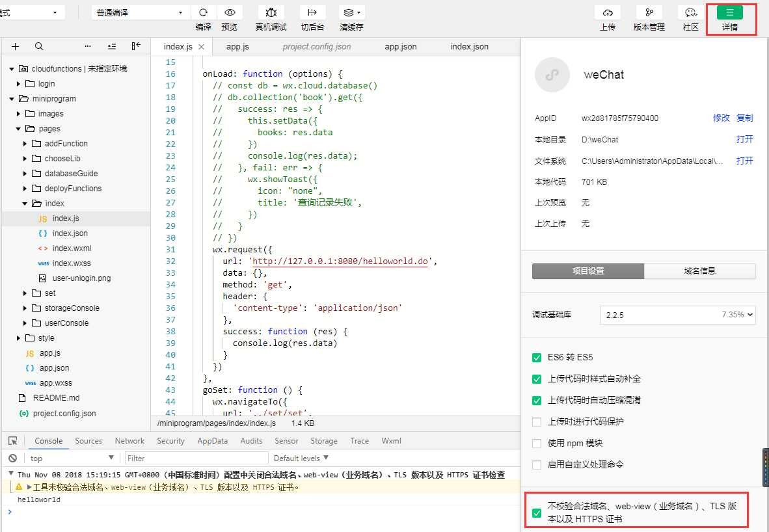Screen dimensions: 769x532
Task: Click the preview eye icon
Action: [x=230, y=13]
